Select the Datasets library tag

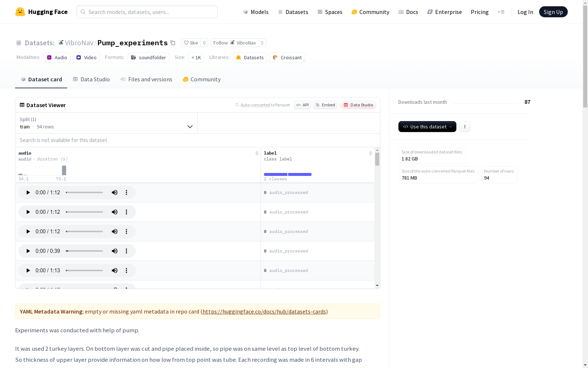tap(250, 57)
